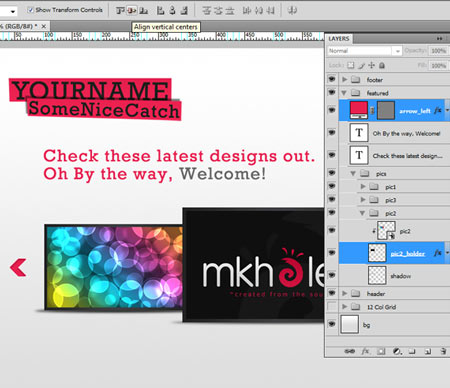Image resolution: width=450 pixels, height=388 pixels.
Task: Hide the bg layer
Action: coord(332,324)
